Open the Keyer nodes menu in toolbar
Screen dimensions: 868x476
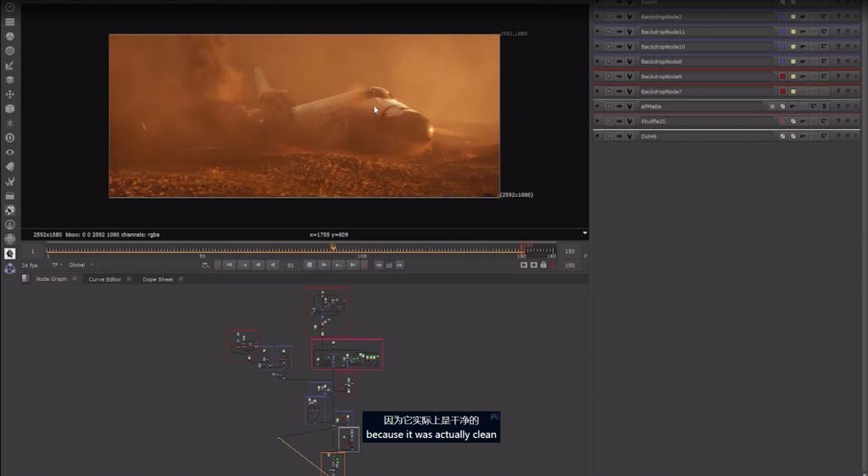9,65
